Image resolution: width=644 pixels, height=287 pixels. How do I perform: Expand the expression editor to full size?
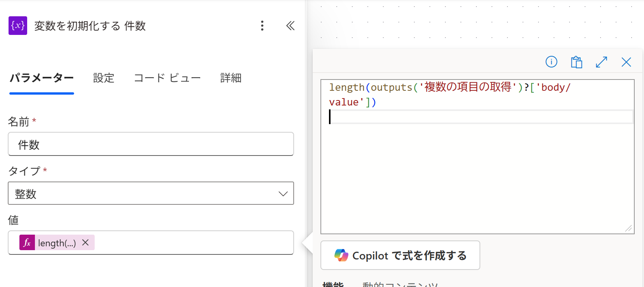pyautogui.click(x=601, y=62)
